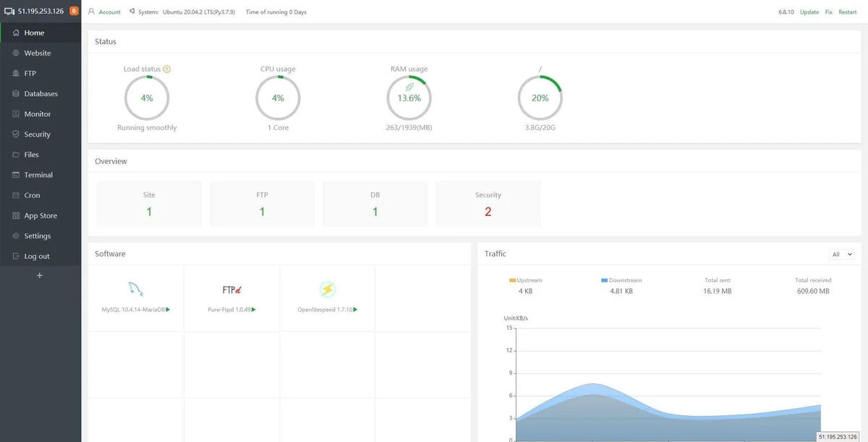Open the Website menu item
The height and width of the screenshot is (442, 868).
point(38,53)
